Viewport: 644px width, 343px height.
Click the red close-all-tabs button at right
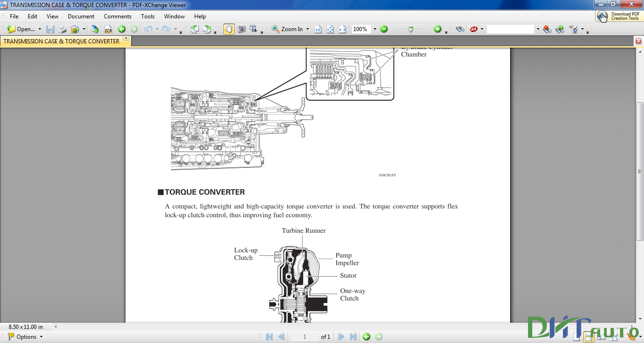(638, 41)
